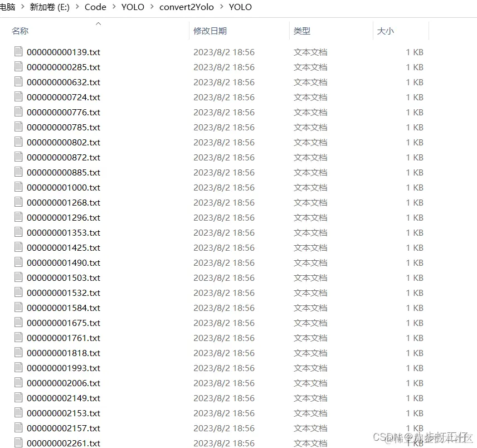Click the icon of 000000000285.txt
Screen dimensions: 477x448
point(18,66)
